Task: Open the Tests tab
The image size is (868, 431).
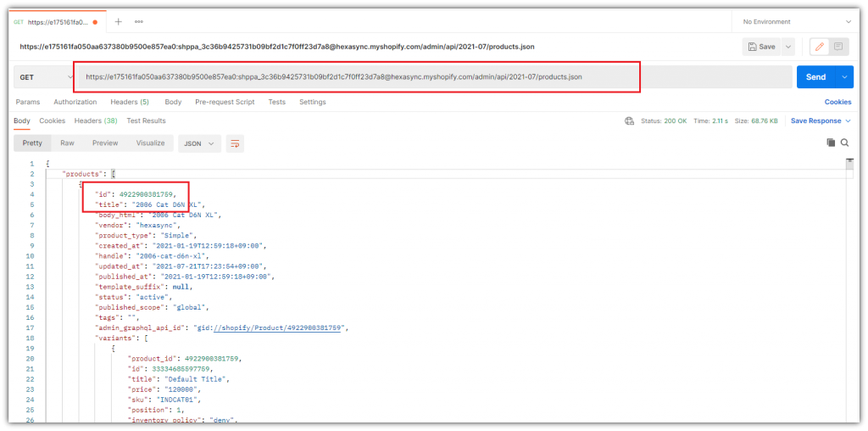Action: click(x=277, y=102)
